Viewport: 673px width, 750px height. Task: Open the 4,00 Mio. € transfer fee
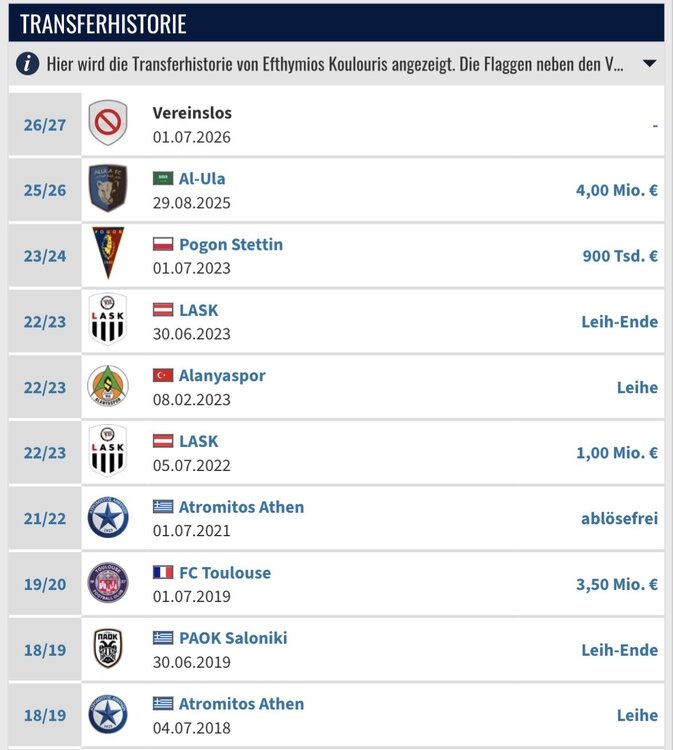(x=617, y=190)
